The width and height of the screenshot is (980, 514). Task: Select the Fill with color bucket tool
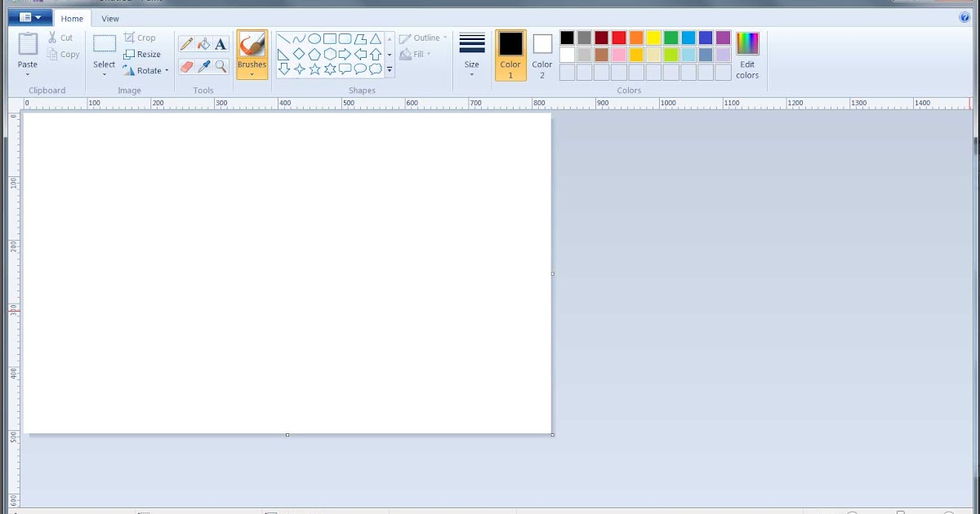point(203,44)
